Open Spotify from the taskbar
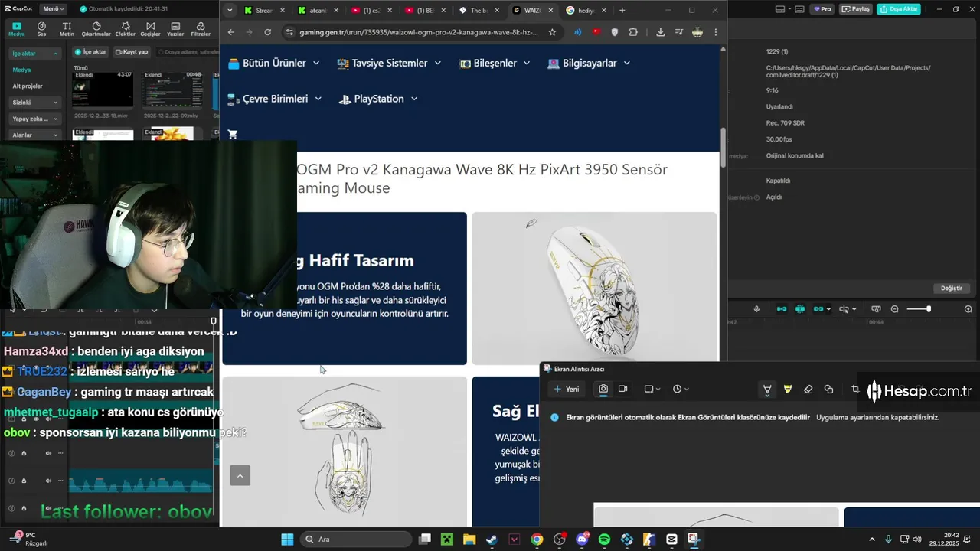Viewport: 980px width, 551px height. click(604, 540)
